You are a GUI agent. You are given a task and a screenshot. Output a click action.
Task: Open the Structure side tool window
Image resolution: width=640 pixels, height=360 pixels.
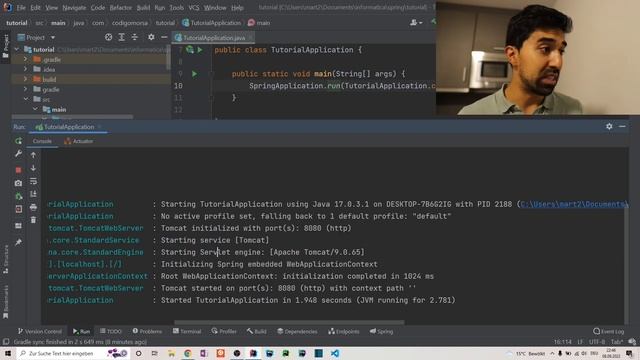coord(6,260)
